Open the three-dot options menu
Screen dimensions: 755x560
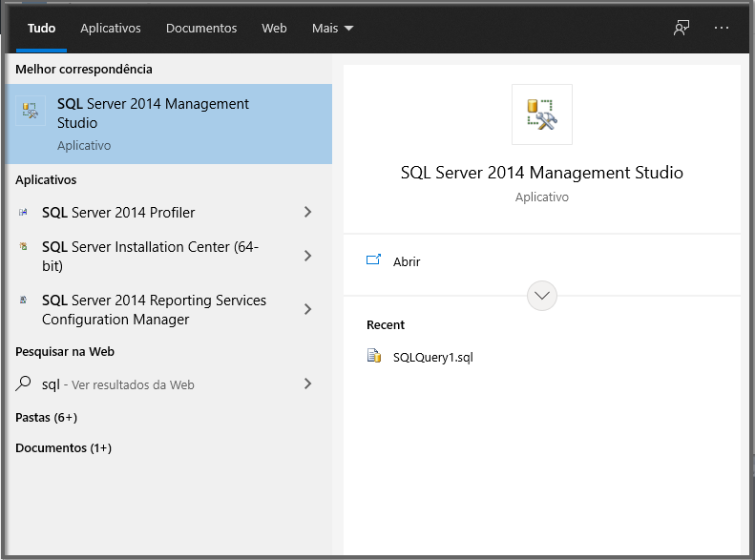coord(722,28)
